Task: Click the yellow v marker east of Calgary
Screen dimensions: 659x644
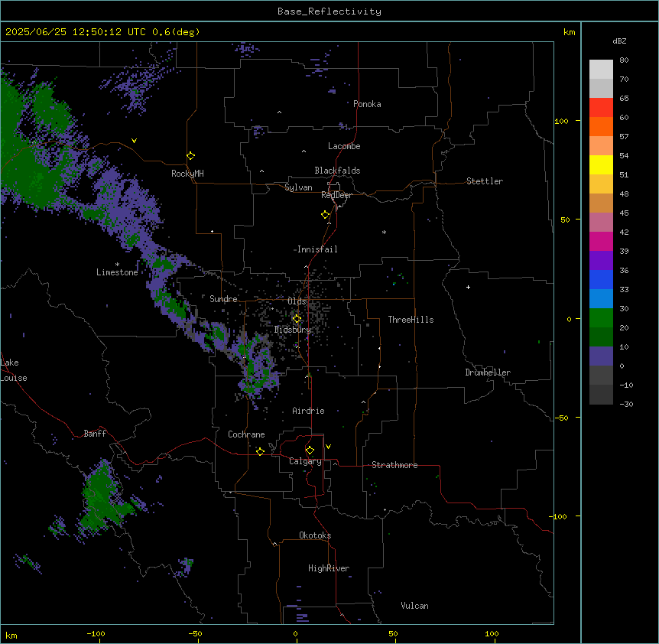Action: 328,447
